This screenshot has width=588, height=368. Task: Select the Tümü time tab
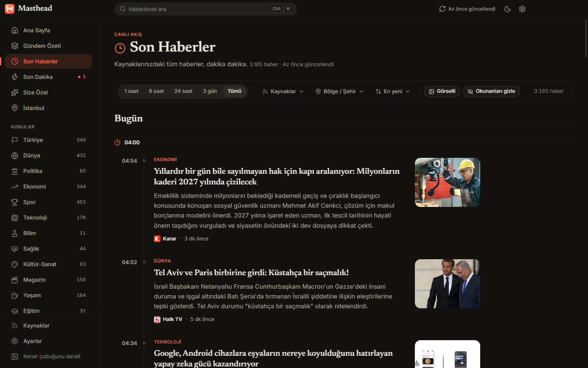pos(234,91)
